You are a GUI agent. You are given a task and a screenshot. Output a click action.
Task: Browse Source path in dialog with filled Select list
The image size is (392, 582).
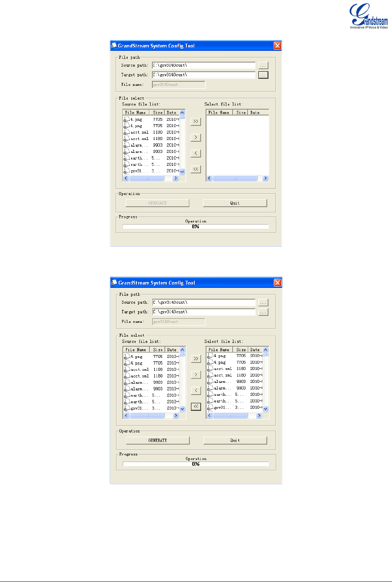click(x=263, y=302)
